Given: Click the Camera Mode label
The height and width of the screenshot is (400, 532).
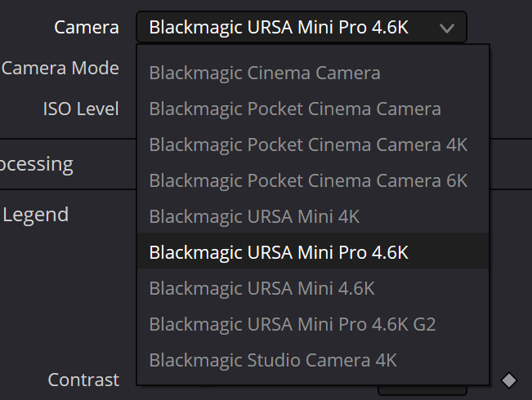Looking at the screenshot, I should pyautogui.click(x=60, y=68).
